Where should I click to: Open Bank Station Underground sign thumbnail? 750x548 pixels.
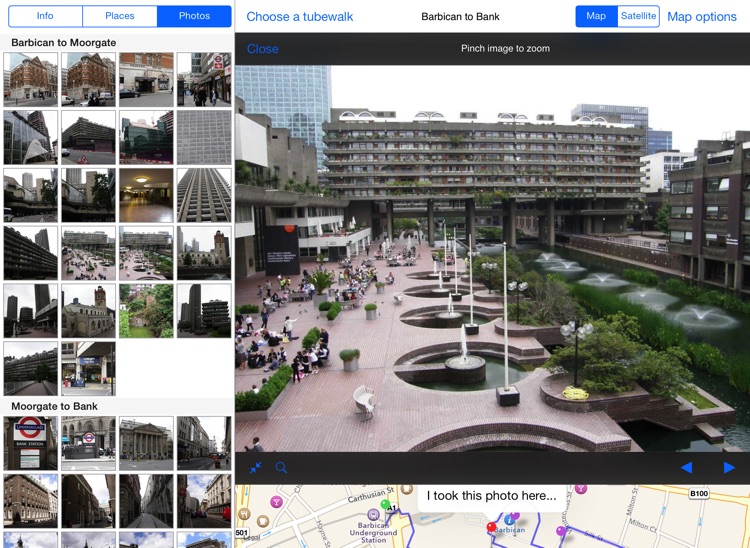(31, 443)
